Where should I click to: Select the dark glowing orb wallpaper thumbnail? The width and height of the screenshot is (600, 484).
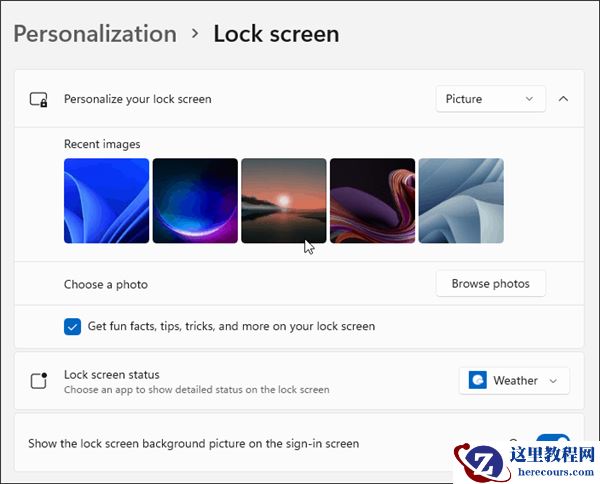(x=195, y=201)
